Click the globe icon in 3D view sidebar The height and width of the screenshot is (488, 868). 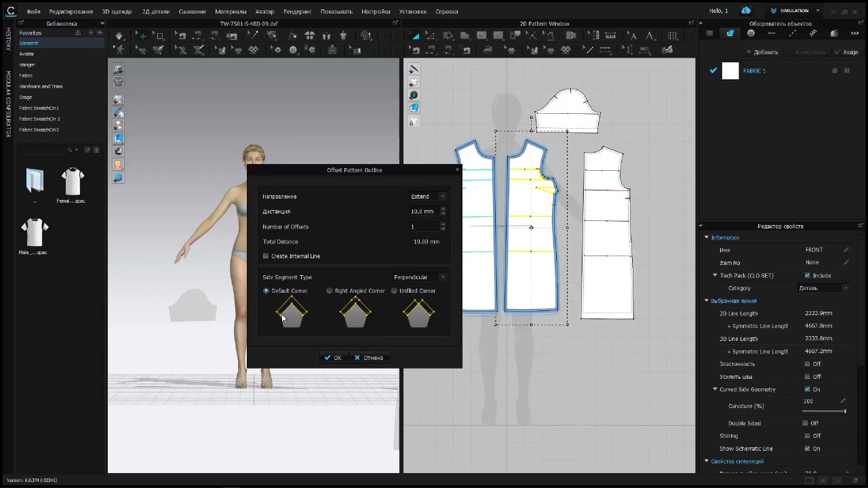coord(118,178)
